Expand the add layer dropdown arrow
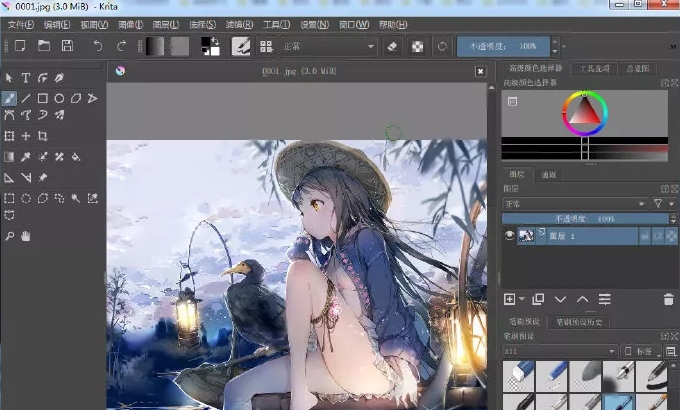The height and width of the screenshot is (410, 680). [522, 299]
